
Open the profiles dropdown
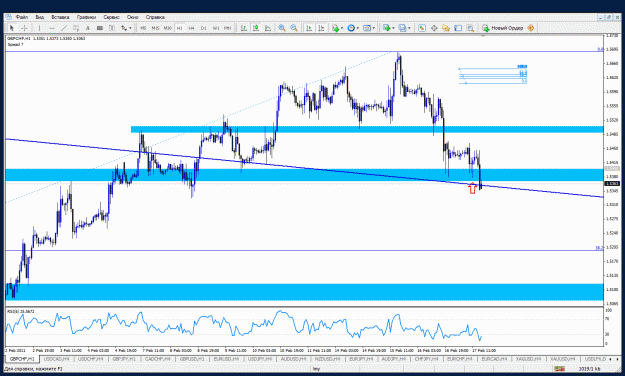click(x=404, y=28)
